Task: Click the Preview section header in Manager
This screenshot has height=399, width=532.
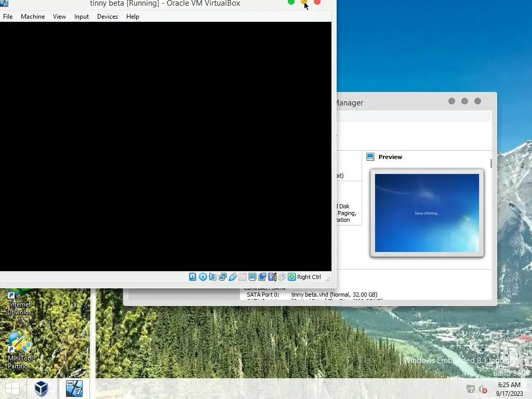Action: point(390,157)
